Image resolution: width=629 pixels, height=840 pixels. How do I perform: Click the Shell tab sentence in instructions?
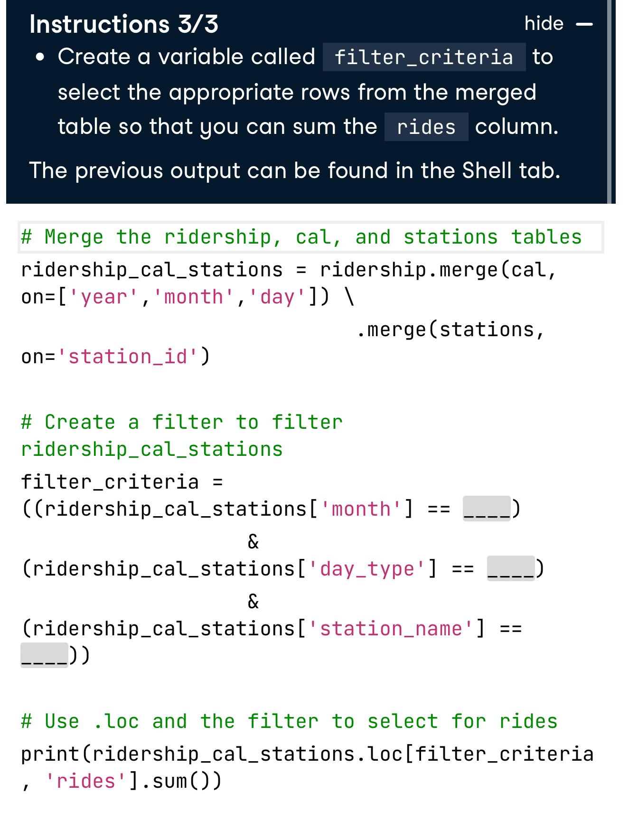tap(294, 169)
